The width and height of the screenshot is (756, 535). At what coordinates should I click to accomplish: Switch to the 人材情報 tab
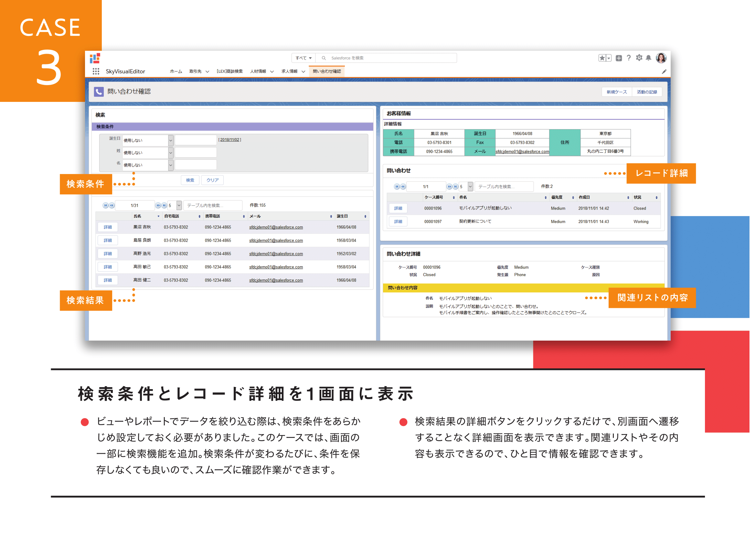coord(258,71)
